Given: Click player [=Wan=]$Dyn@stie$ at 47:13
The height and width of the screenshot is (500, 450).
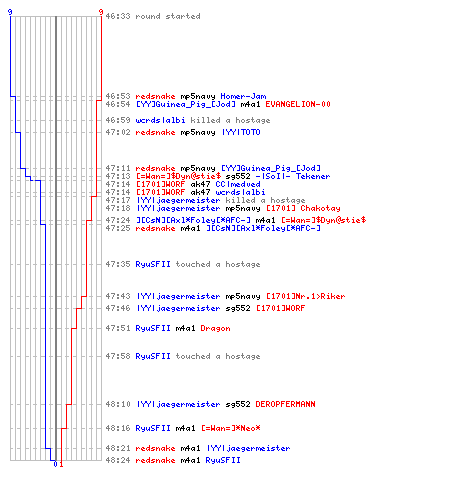Looking at the screenshot, I should point(178,176).
